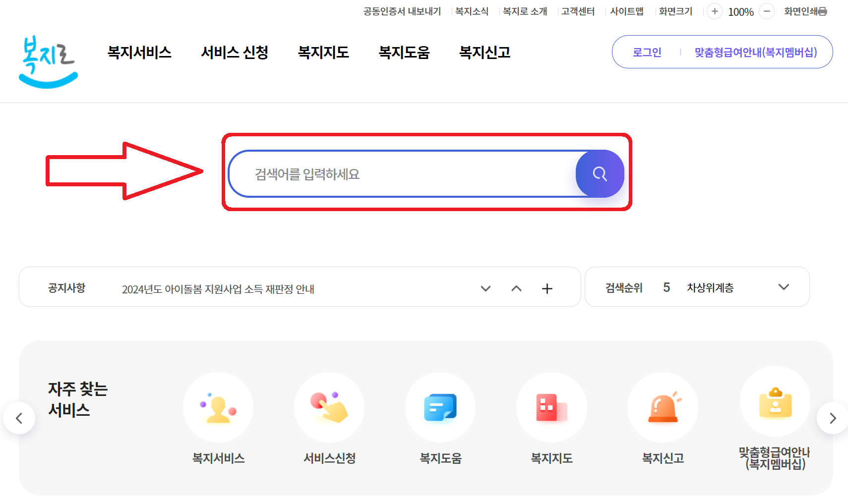The image size is (848, 504).
Task: Open 복지지도 using the building icon
Action: 551,407
